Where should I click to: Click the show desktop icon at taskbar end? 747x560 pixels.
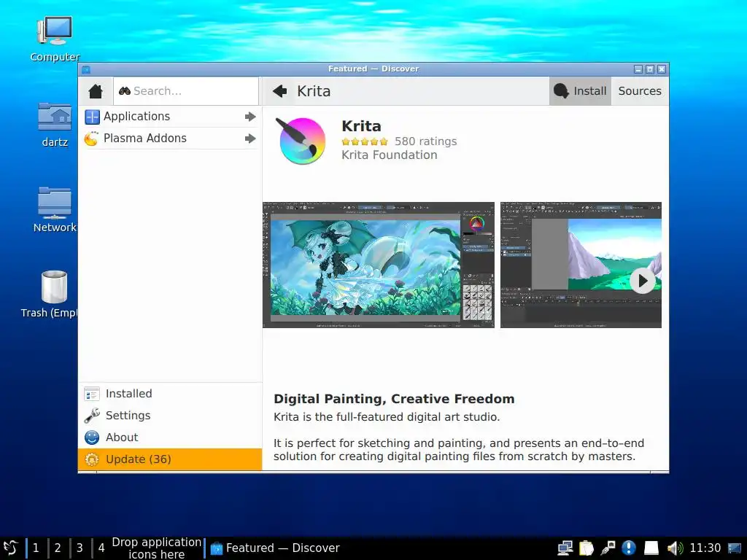pos(735,548)
